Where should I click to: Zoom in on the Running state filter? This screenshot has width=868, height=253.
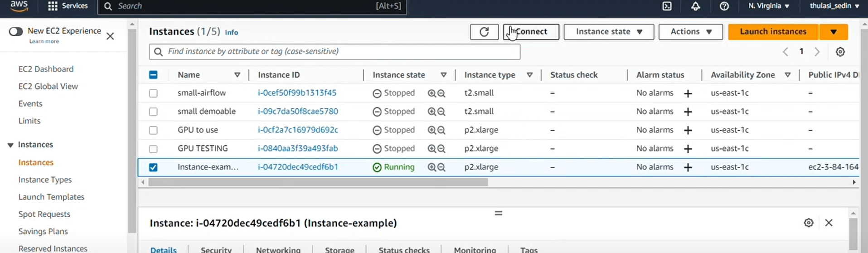click(432, 167)
